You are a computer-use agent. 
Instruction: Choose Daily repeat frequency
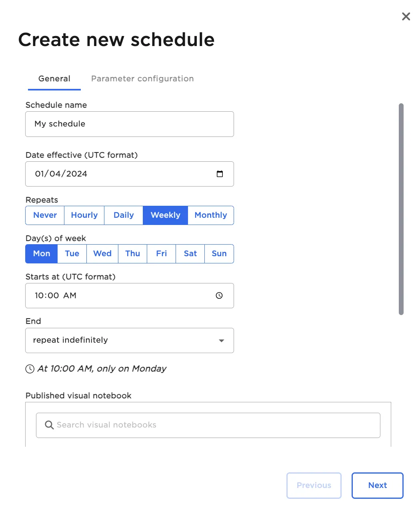tap(124, 215)
